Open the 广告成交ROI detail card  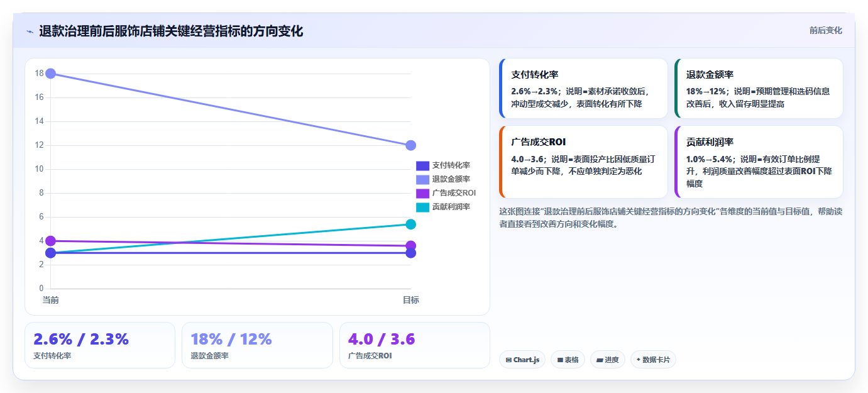583,162
